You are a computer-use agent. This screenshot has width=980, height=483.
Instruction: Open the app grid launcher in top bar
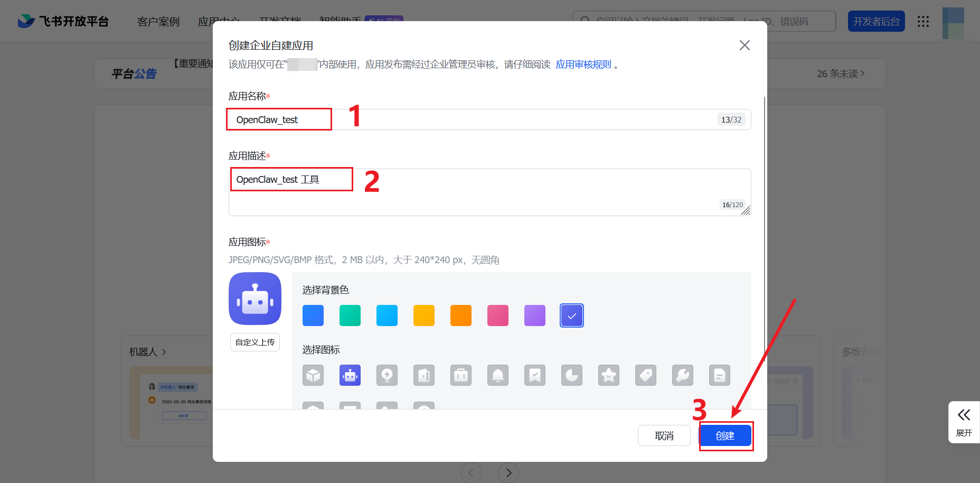[x=924, y=21]
